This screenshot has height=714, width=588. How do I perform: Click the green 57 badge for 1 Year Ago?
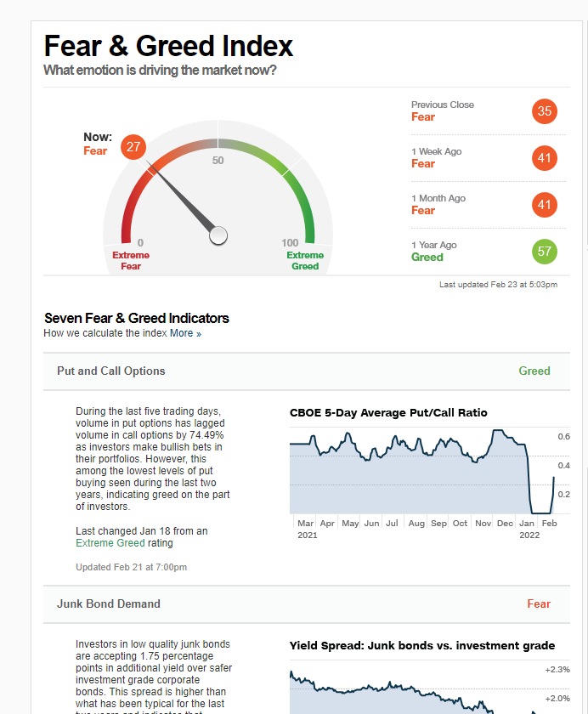(x=545, y=252)
